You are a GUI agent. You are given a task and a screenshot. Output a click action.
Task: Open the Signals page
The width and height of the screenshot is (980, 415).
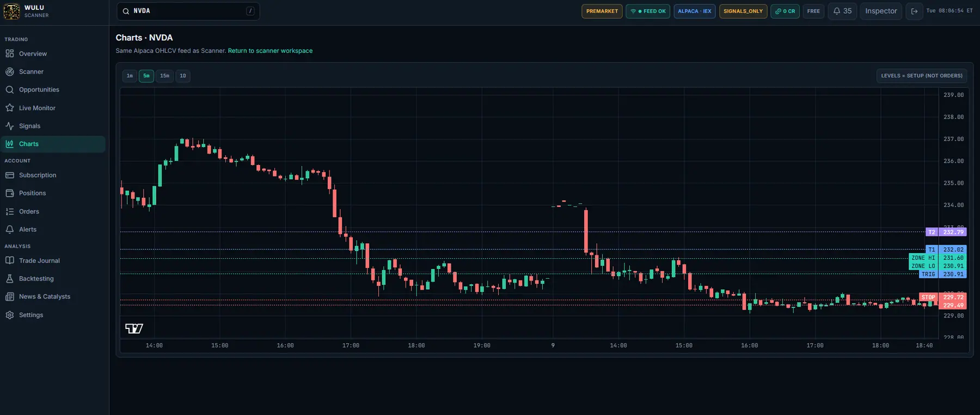pos(53,126)
